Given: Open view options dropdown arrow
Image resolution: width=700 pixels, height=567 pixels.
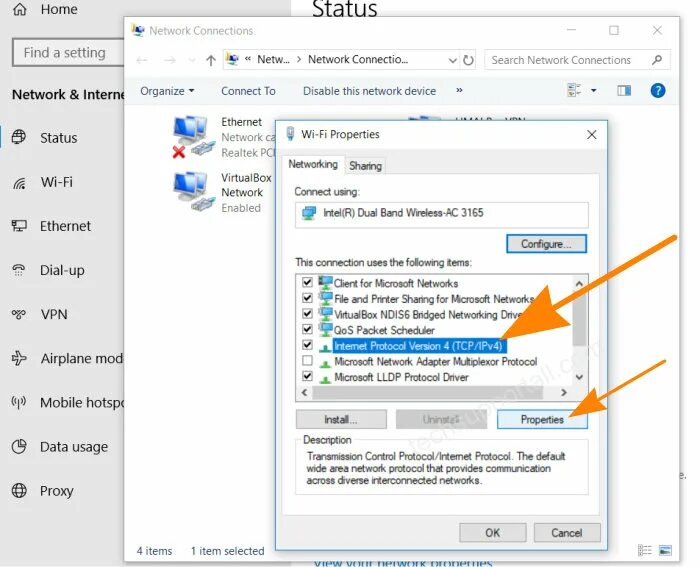Looking at the screenshot, I should coord(593,91).
